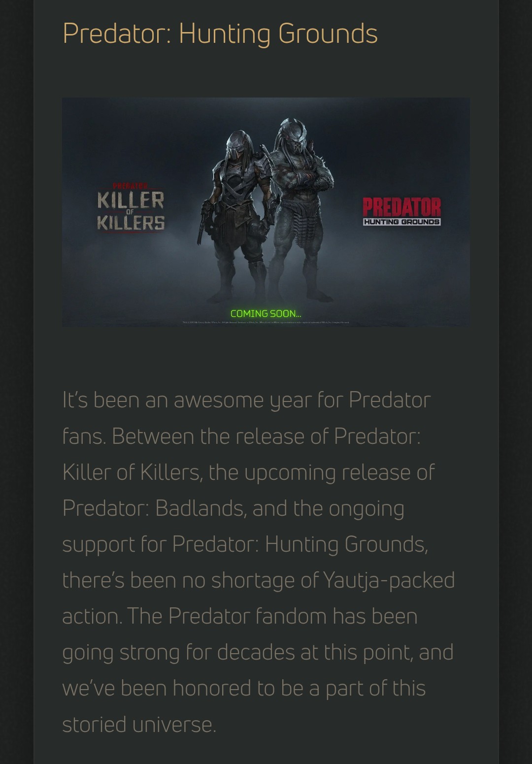This screenshot has height=764, width=532.
Task: Click the phrase "Predator fandom" in the text
Action: [247, 616]
